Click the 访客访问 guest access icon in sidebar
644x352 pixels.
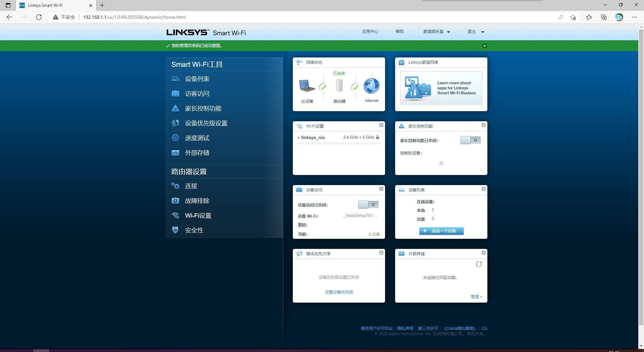click(x=175, y=94)
